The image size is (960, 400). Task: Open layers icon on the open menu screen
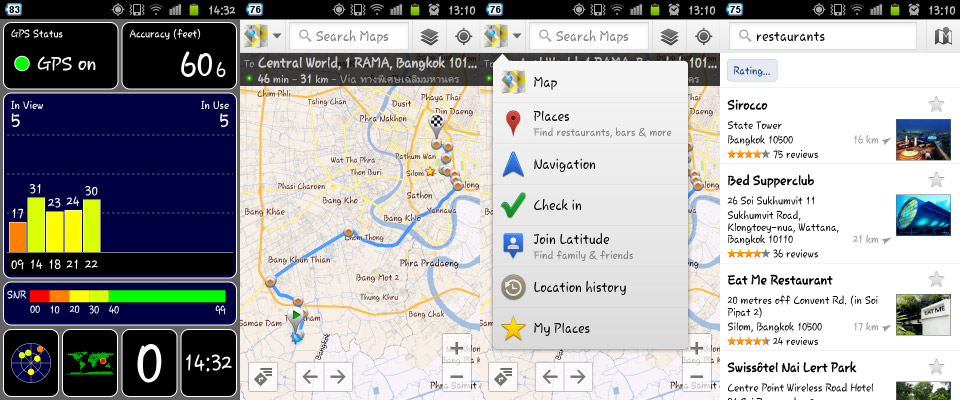(x=670, y=37)
